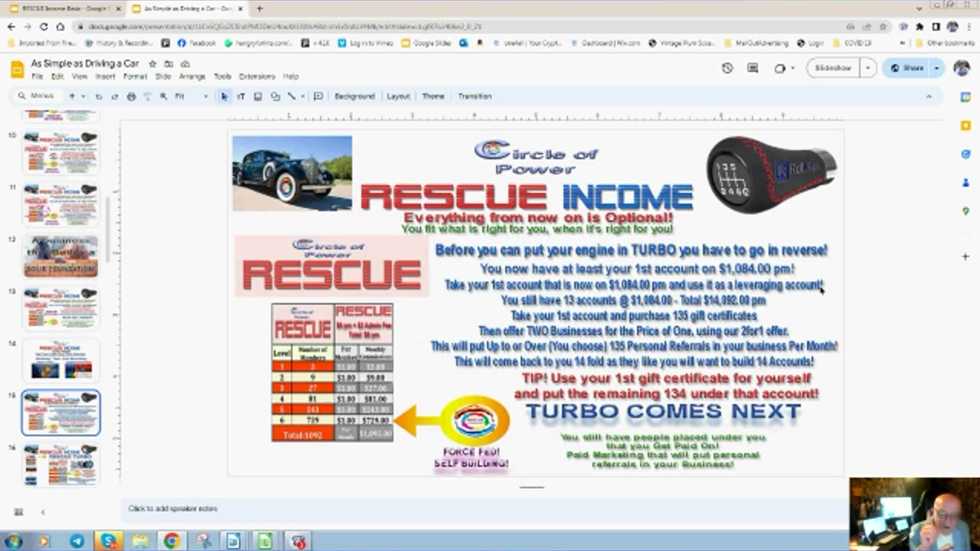980x551 pixels.
Task: Click the Redo arrow in the toolbar
Action: tap(115, 96)
